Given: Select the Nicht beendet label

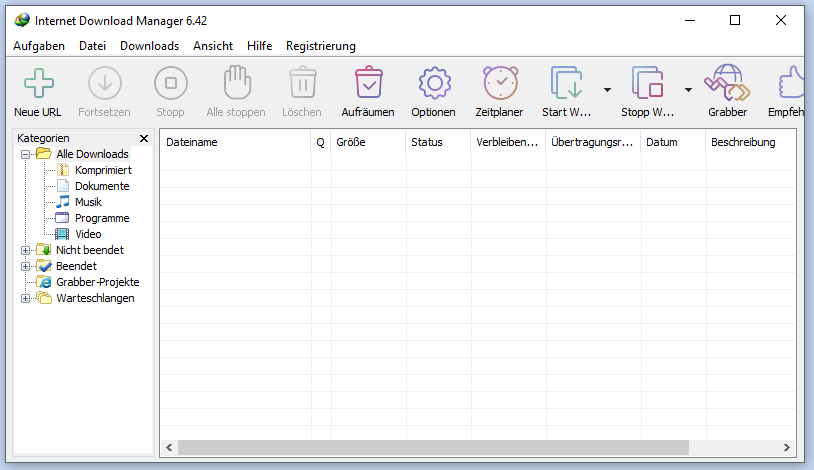Looking at the screenshot, I should tap(90, 250).
